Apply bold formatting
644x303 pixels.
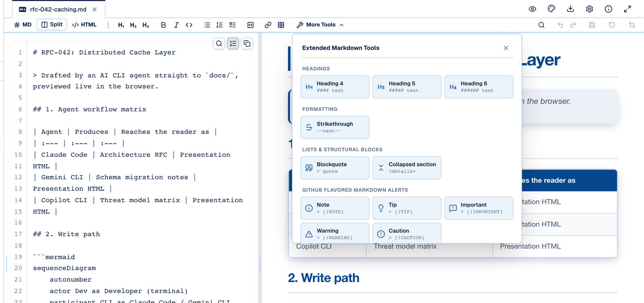[163, 25]
